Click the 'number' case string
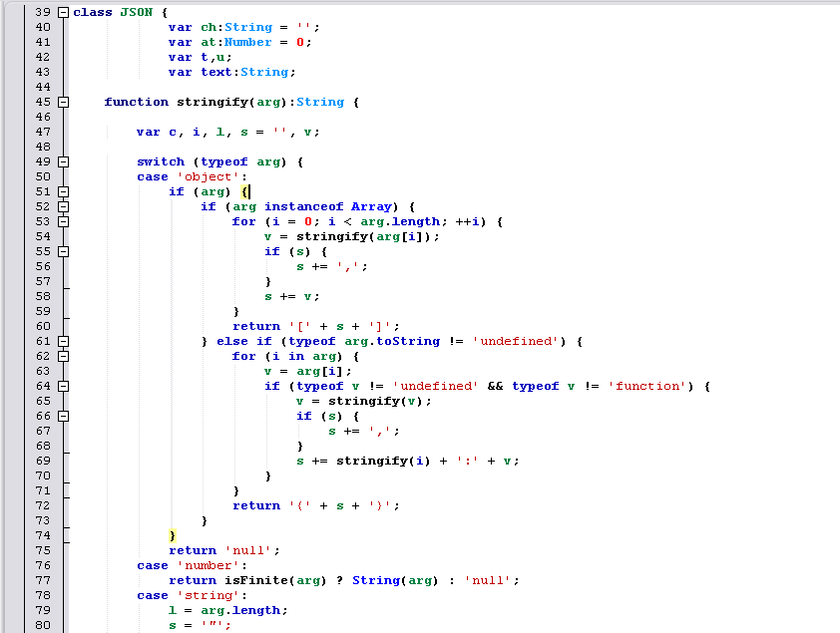840x633 pixels. coord(208,565)
